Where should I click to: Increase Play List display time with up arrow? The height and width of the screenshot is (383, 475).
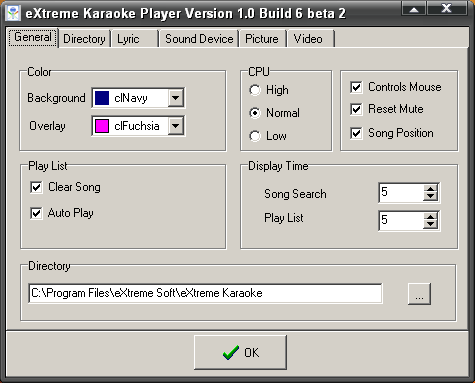pyautogui.click(x=431, y=216)
